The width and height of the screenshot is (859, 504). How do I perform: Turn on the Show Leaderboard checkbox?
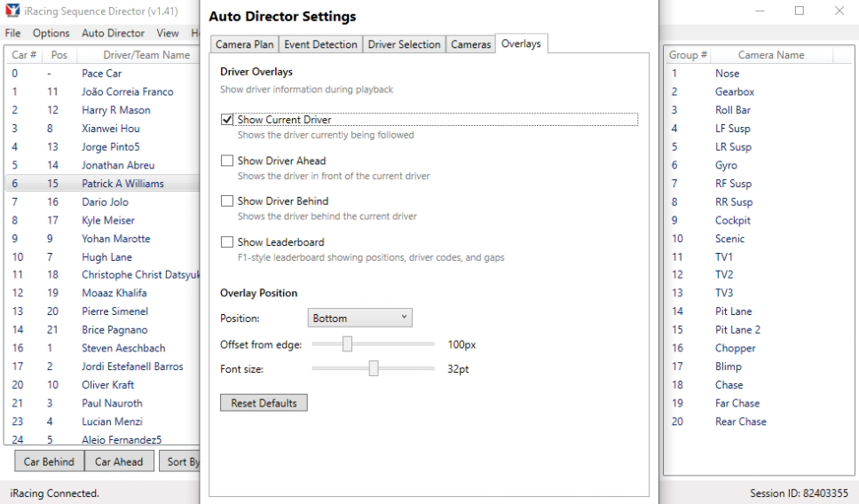click(227, 241)
